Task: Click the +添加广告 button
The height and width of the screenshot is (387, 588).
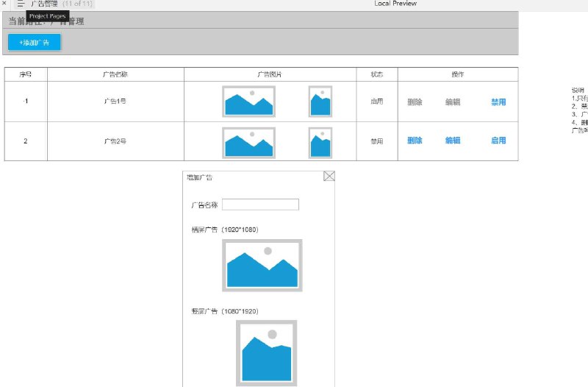Action: point(34,43)
